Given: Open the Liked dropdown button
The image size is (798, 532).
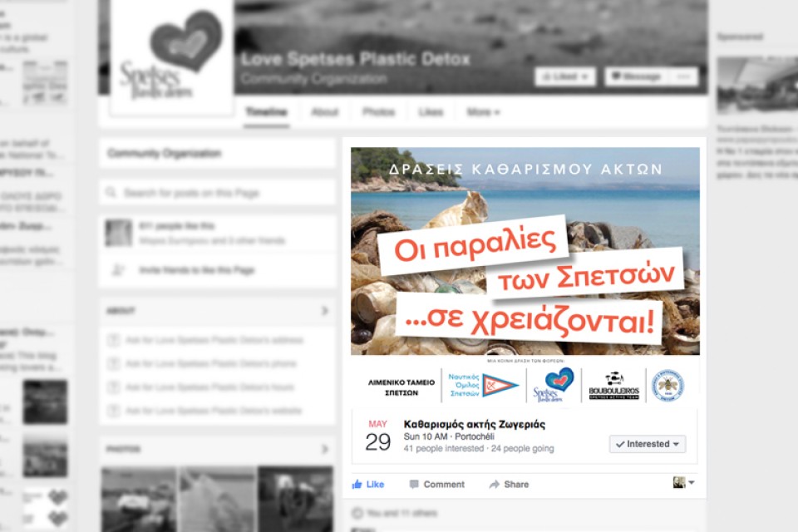Looking at the screenshot, I should click(x=565, y=76).
